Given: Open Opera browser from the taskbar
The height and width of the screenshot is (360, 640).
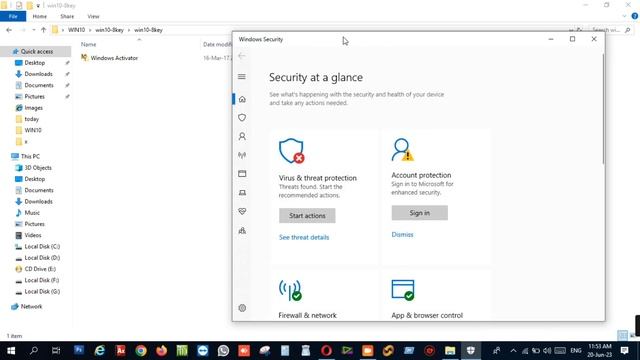Looking at the screenshot, I should tap(326, 351).
